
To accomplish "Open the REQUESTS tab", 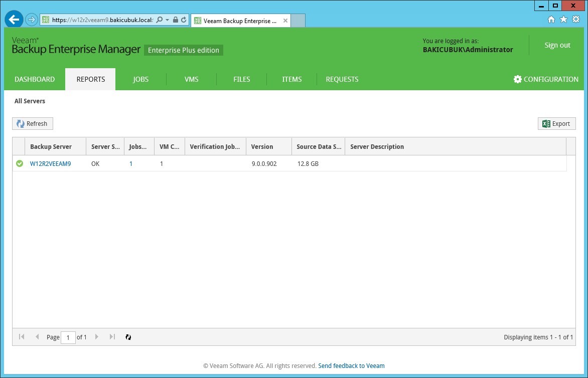I will [342, 79].
